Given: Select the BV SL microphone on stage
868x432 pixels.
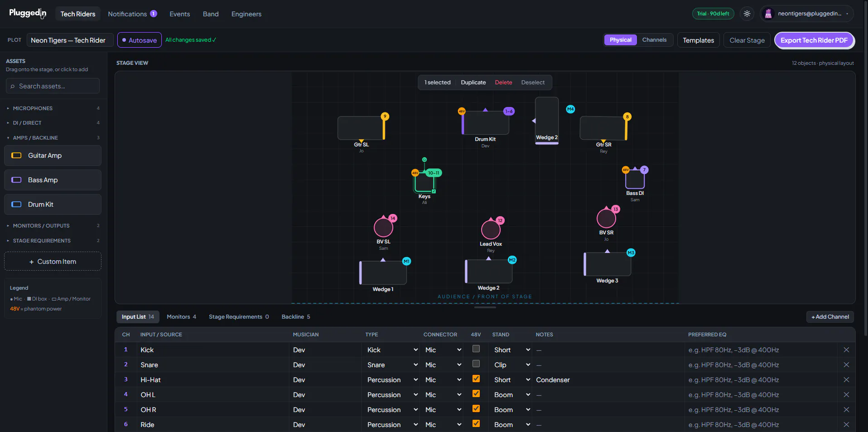Looking at the screenshot, I should [x=383, y=228].
